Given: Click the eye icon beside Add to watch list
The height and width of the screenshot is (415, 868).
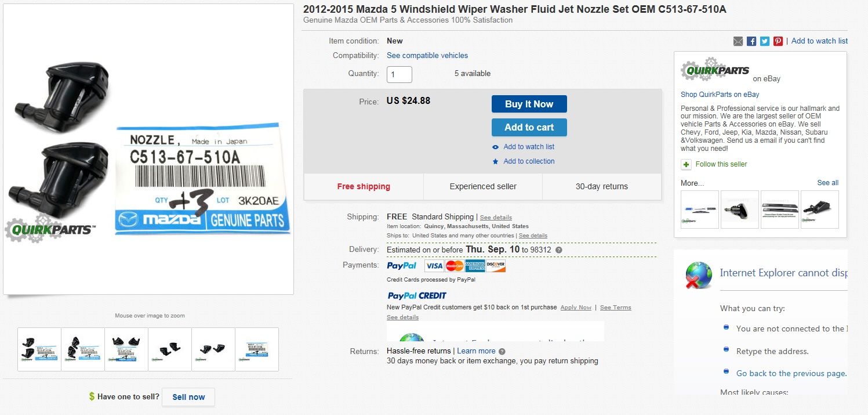Looking at the screenshot, I should coord(496,147).
